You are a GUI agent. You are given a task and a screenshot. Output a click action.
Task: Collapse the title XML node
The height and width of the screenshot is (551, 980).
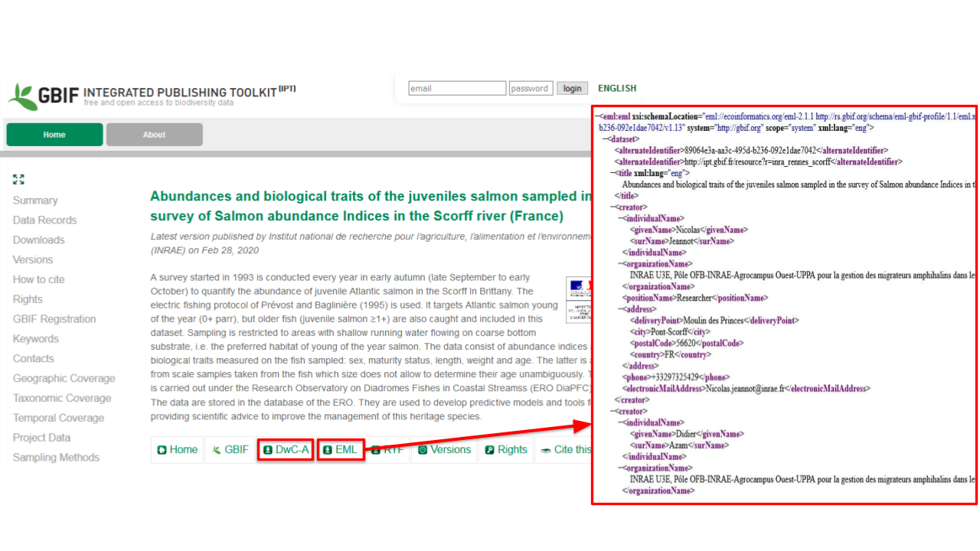click(612, 173)
